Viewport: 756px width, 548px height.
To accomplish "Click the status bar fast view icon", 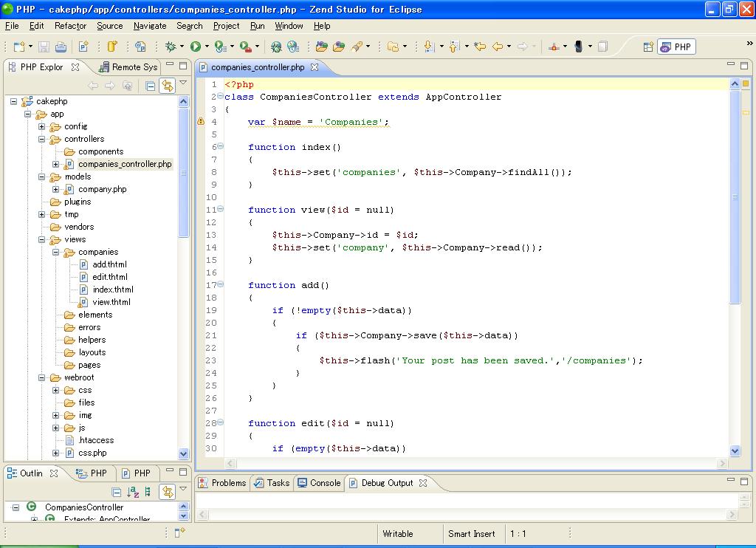I will [x=179, y=532].
